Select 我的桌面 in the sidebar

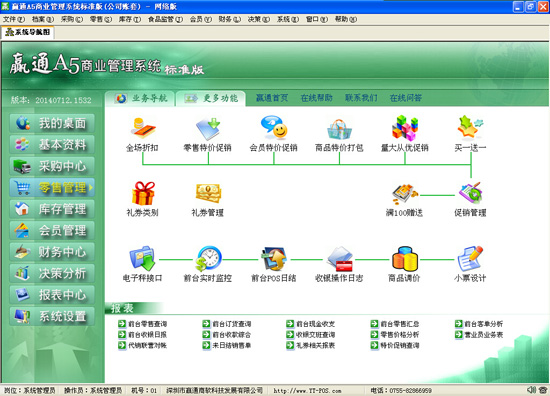pyautogui.click(x=52, y=123)
